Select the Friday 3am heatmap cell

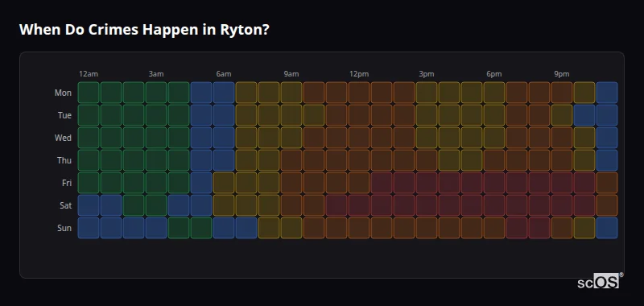(156, 183)
